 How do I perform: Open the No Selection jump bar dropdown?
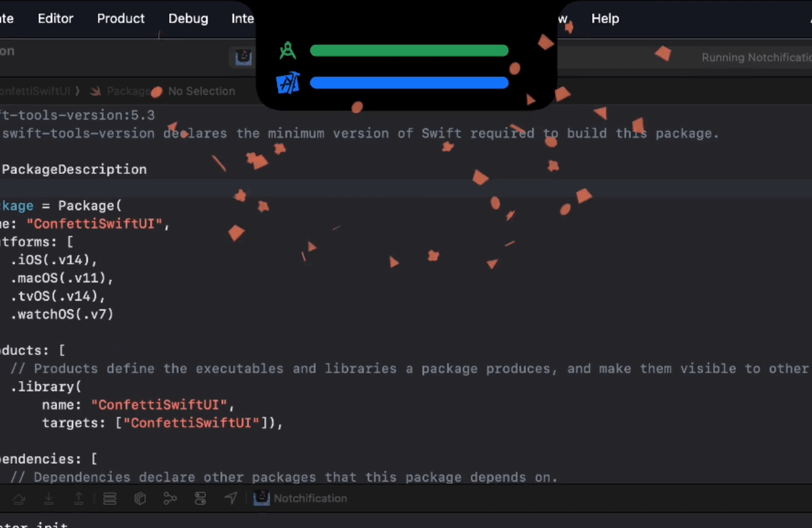pyautogui.click(x=201, y=91)
